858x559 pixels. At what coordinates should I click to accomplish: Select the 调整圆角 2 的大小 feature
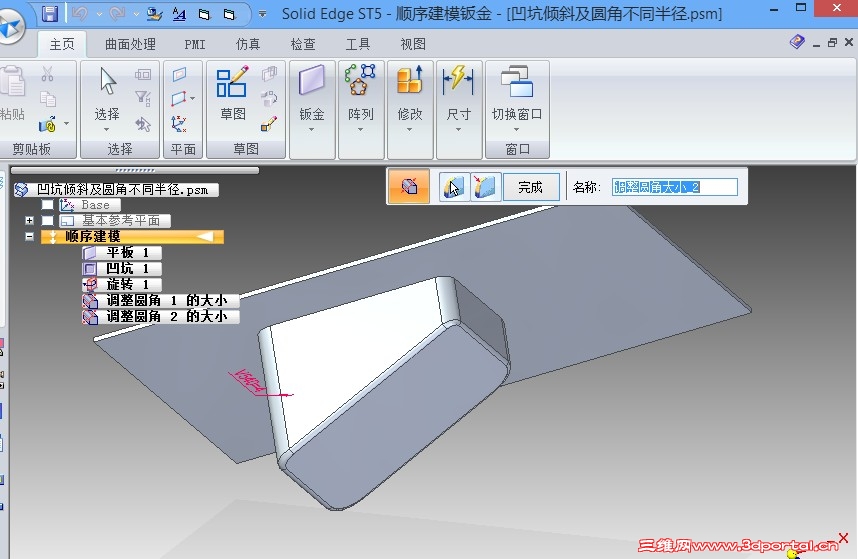(161, 316)
